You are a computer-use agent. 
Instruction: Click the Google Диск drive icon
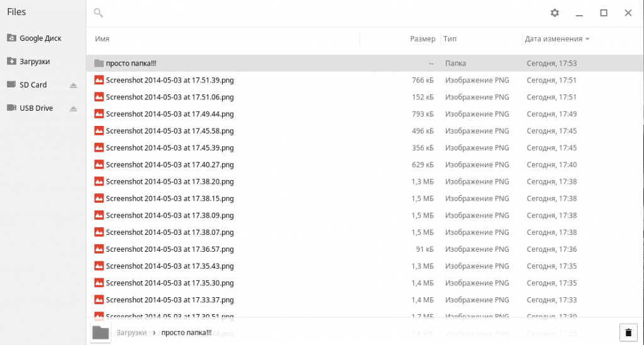[x=11, y=38]
